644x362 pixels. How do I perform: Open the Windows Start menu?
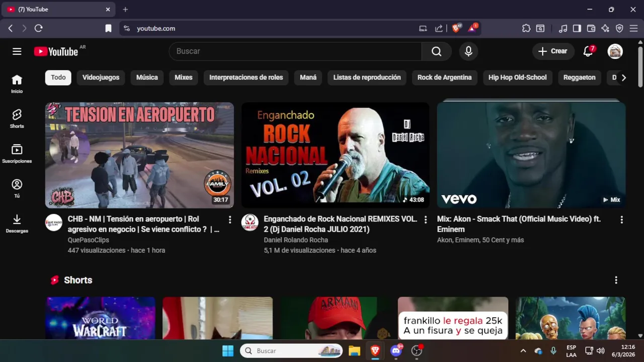coord(228,351)
